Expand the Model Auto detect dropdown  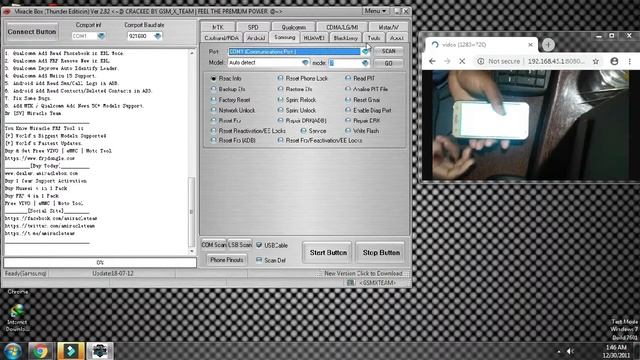305,63
